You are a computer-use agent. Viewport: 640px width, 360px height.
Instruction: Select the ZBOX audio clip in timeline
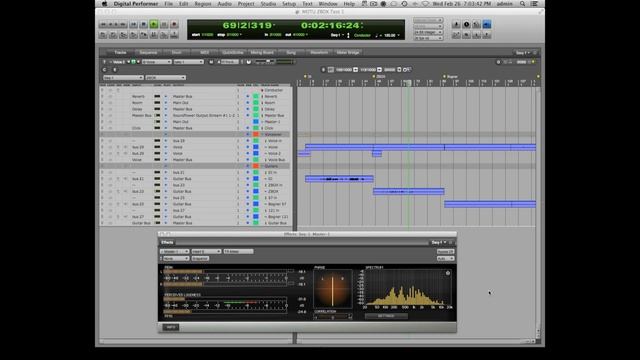pos(409,191)
